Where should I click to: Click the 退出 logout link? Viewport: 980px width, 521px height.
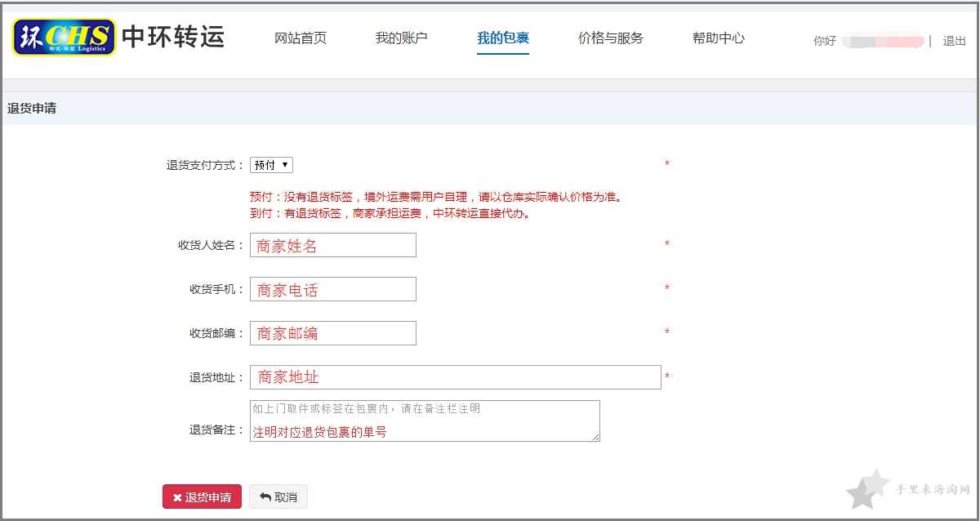pyautogui.click(x=955, y=41)
